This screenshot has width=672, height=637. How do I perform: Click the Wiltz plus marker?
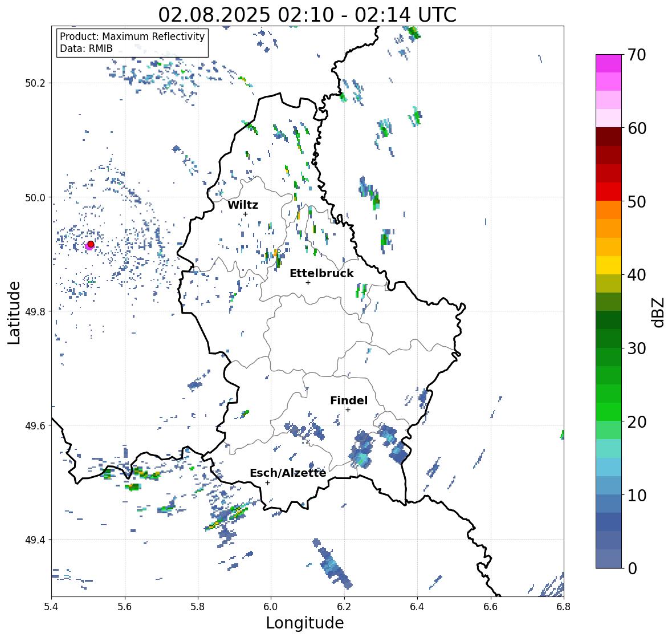coord(245,214)
